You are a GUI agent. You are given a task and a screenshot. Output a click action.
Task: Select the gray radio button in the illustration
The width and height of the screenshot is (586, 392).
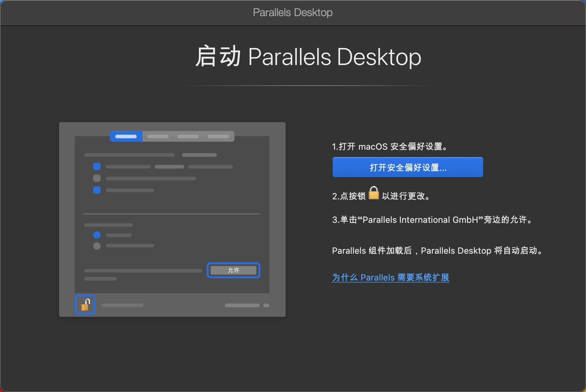(x=97, y=246)
